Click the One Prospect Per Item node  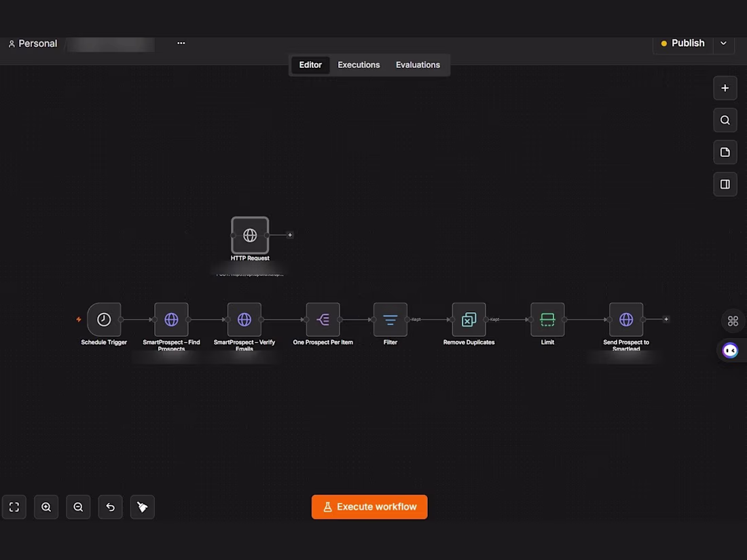click(323, 320)
